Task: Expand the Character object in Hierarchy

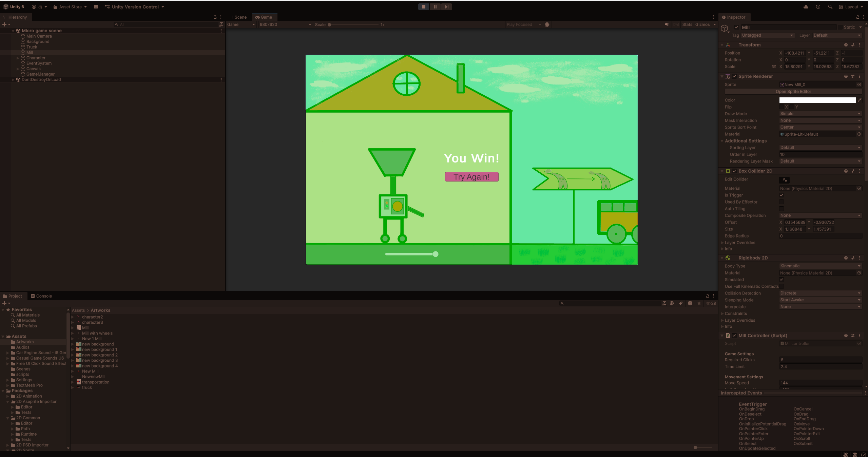Action: click(x=18, y=58)
